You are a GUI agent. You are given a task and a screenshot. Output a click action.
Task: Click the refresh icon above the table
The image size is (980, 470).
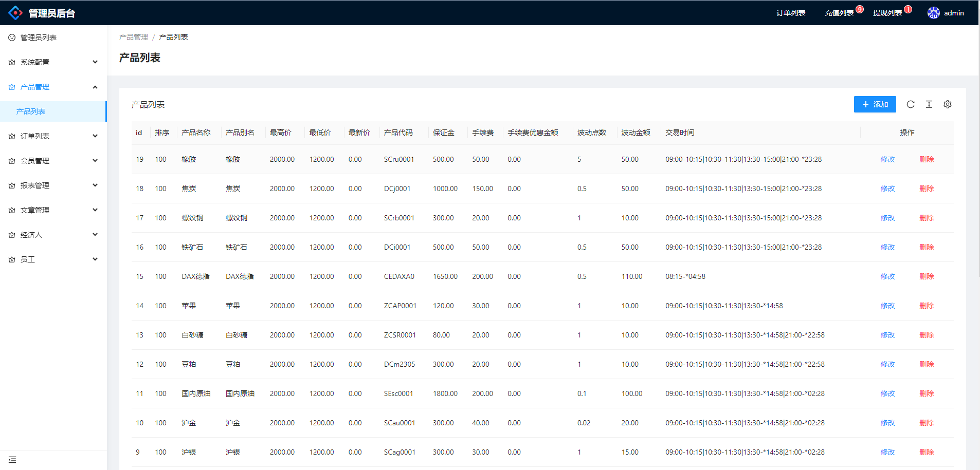[x=910, y=104]
